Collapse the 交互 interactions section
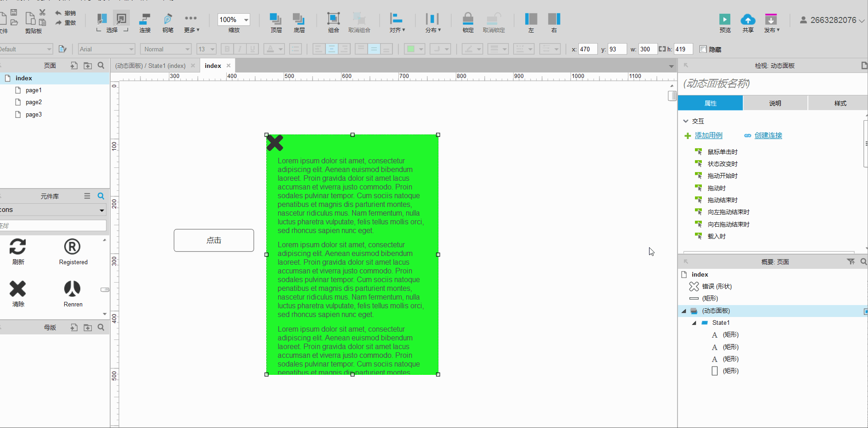868x428 pixels. [686, 121]
